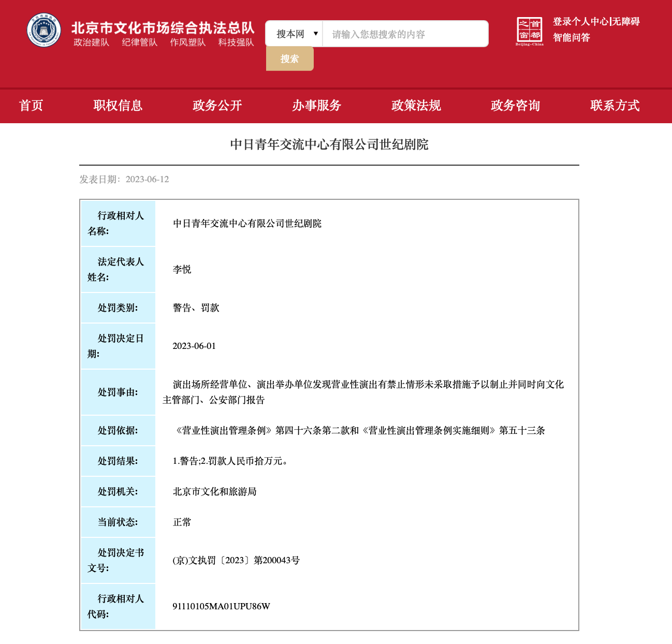Click the site title 北京市文化市场综合执法总队

coord(163,28)
